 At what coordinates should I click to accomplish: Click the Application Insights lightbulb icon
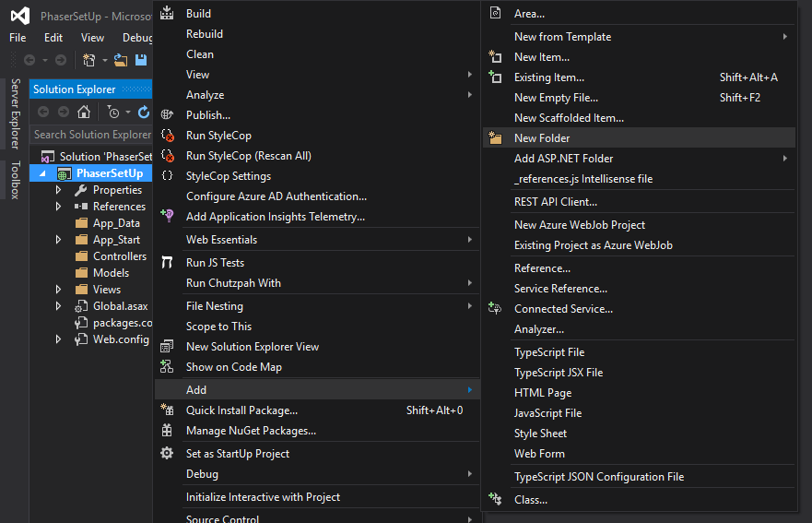pos(167,216)
